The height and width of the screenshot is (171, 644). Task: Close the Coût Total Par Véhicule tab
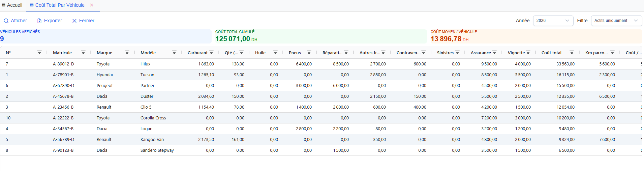92,5
